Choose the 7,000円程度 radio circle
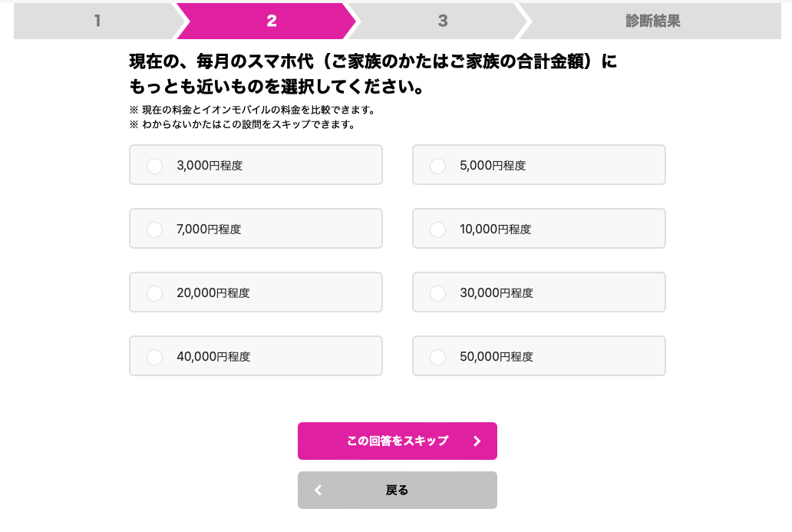The image size is (792, 532). pos(154,230)
